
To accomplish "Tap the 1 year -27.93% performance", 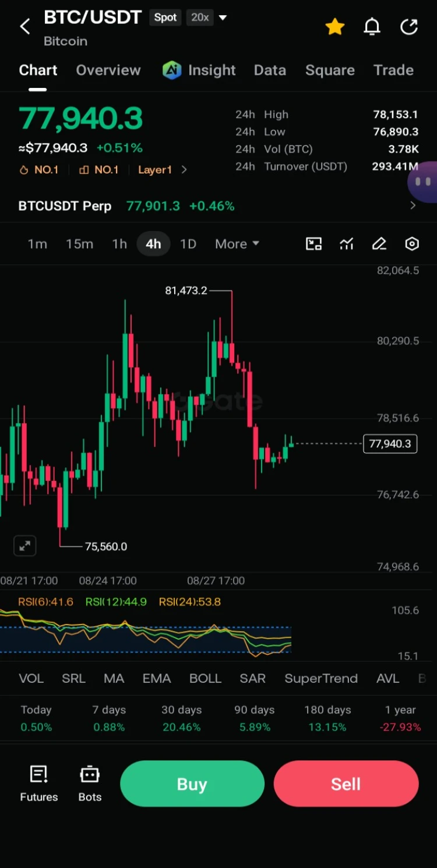I will pos(400,718).
